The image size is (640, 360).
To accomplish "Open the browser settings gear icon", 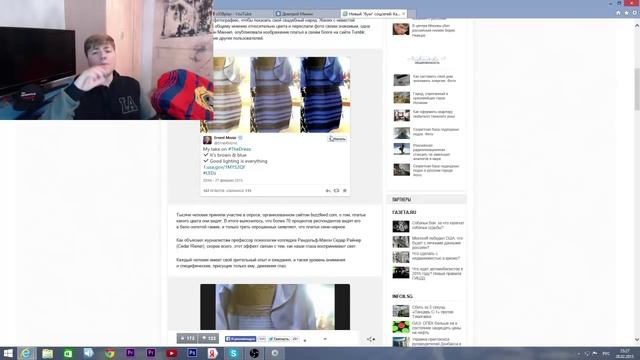I will coord(635,13).
